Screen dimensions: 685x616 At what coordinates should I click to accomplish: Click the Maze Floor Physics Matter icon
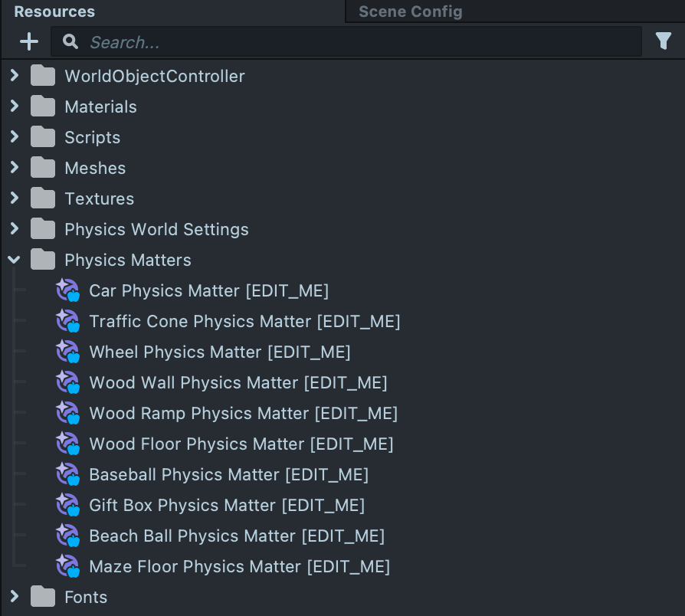click(x=67, y=567)
